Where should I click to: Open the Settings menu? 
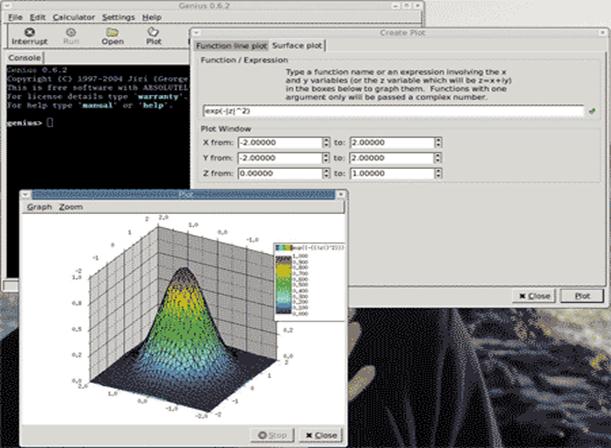118,17
